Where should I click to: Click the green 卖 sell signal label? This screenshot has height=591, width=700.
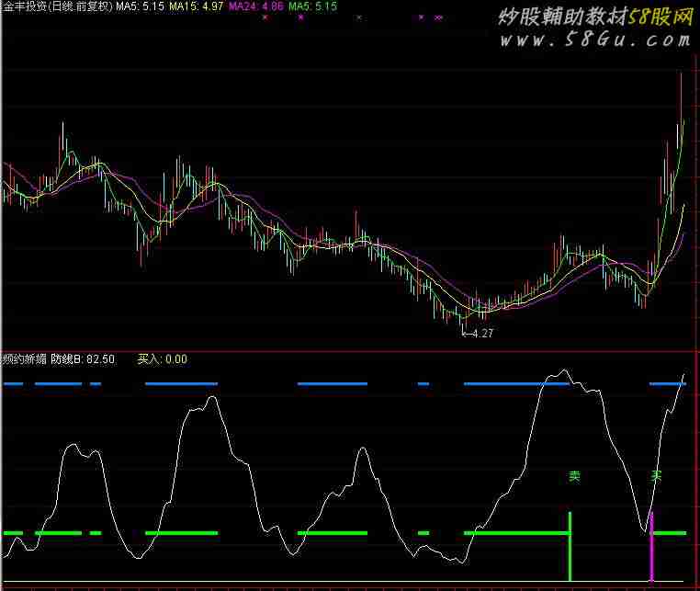pyautogui.click(x=574, y=476)
